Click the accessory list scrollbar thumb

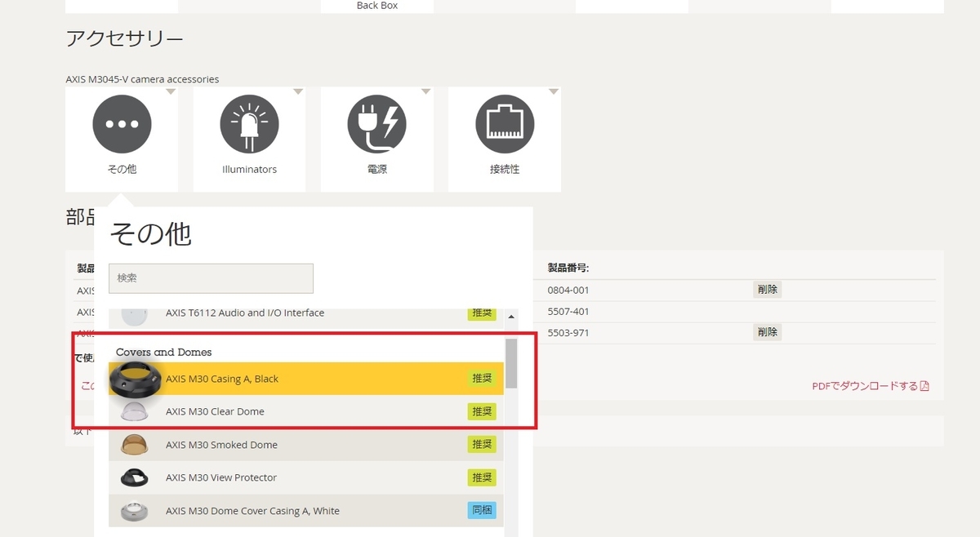tap(511, 363)
